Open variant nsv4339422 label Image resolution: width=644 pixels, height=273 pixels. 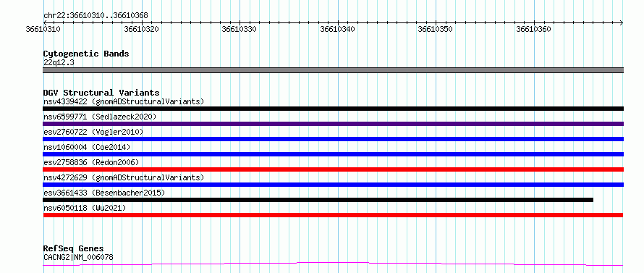point(124,101)
